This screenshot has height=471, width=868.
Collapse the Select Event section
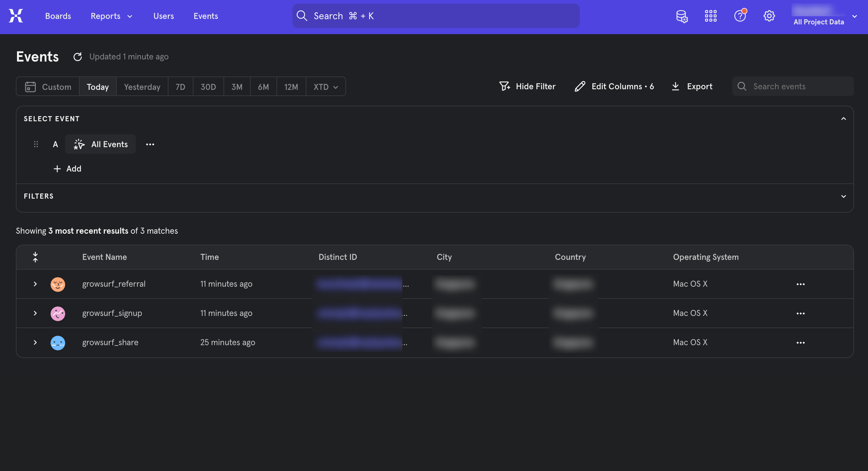point(843,118)
